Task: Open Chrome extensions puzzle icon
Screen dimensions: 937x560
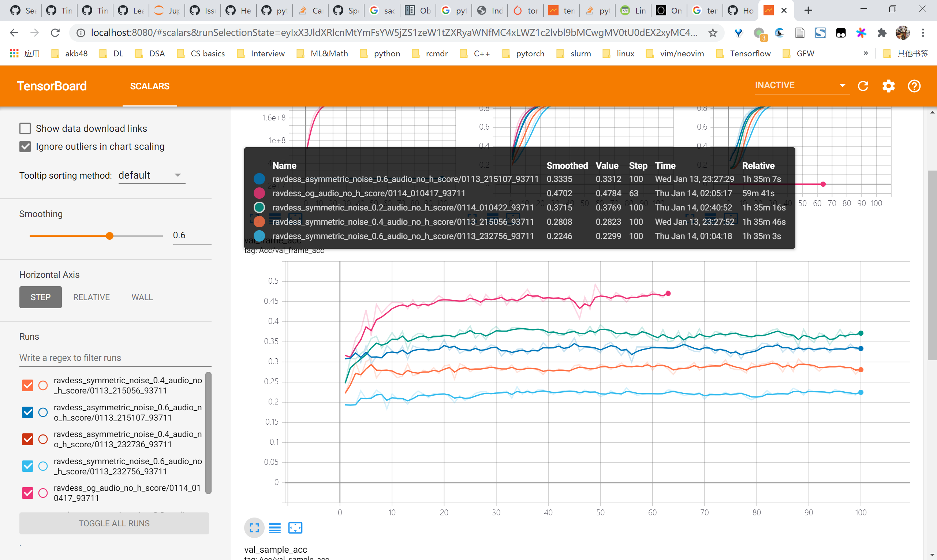Action: tap(881, 33)
